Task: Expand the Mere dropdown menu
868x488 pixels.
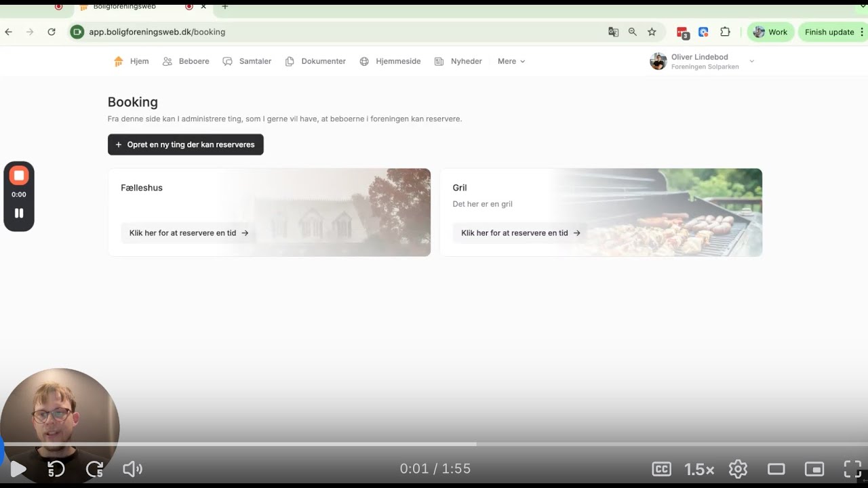Action: 511,61
